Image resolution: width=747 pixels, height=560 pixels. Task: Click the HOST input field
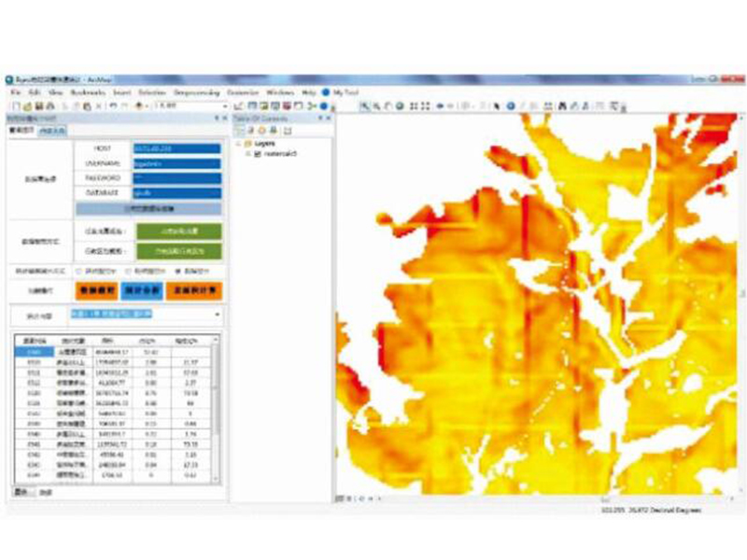[x=176, y=148]
